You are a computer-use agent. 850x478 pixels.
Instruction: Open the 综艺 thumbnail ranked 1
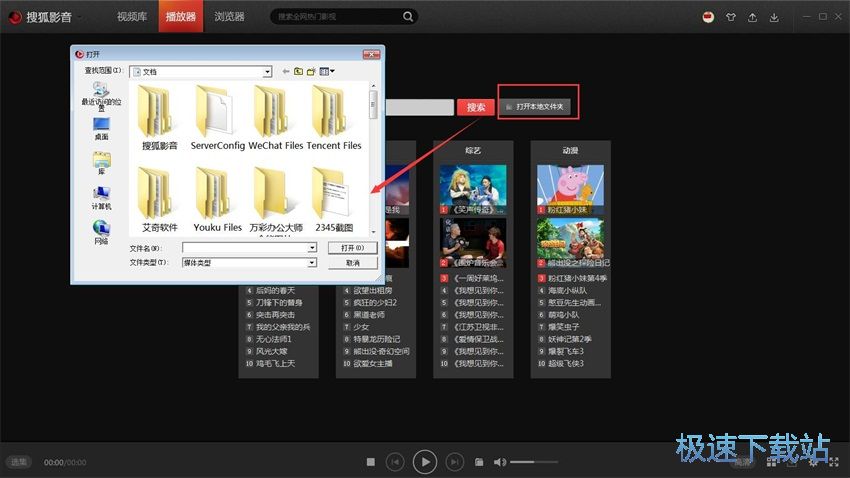tap(473, 189)
